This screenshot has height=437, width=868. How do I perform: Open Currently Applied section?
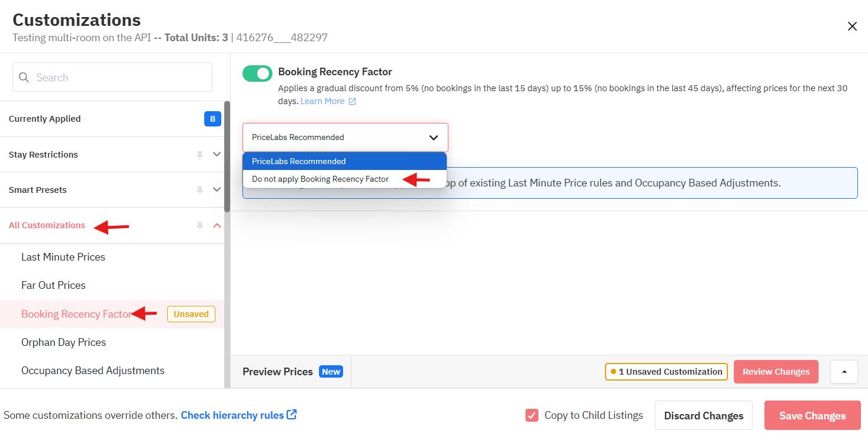point(112,119)
